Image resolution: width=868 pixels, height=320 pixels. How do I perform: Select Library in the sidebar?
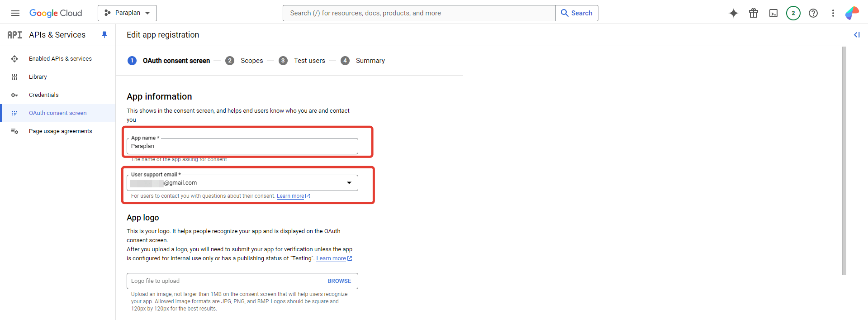point(38,77)
